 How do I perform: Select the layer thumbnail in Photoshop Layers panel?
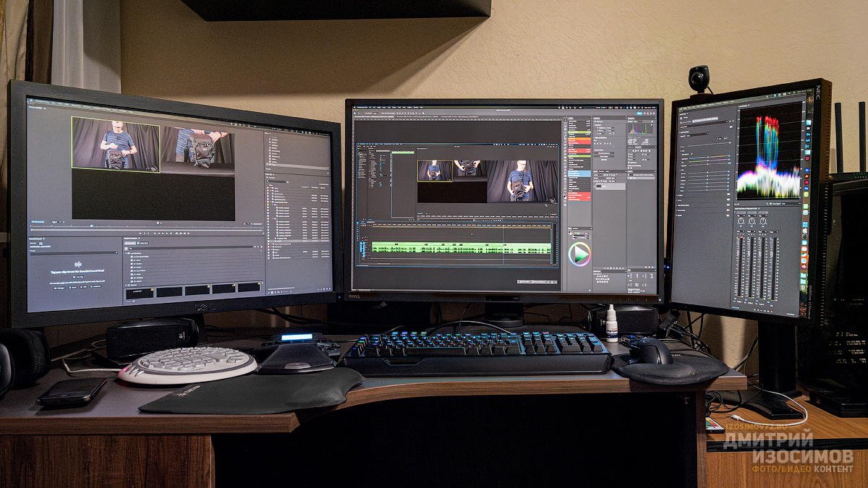pos(599,187)
